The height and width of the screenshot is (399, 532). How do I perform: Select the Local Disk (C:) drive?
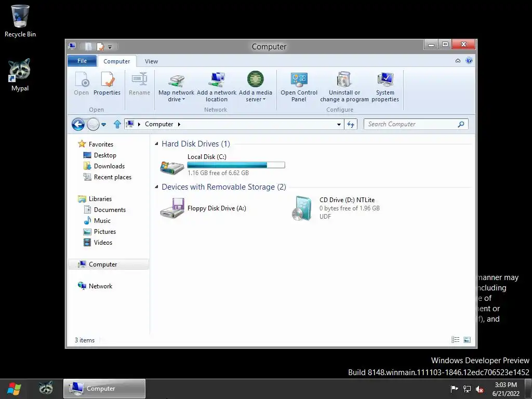point(223,165)
